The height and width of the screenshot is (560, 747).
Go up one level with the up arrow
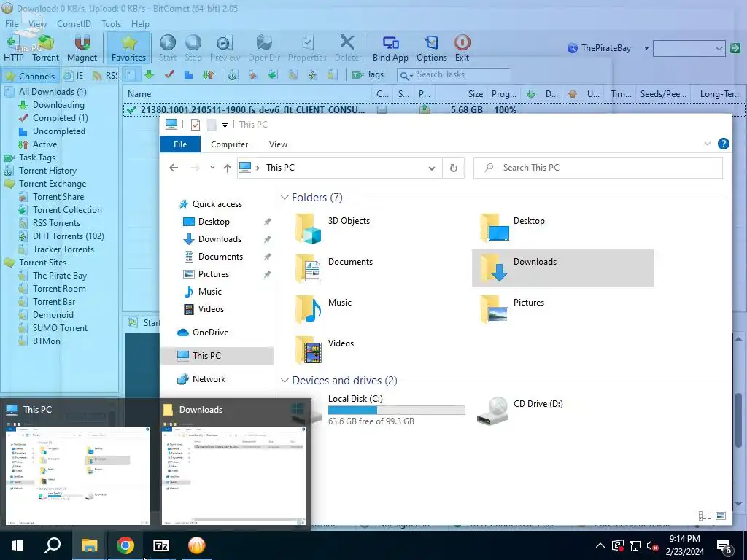coord(228,168)
